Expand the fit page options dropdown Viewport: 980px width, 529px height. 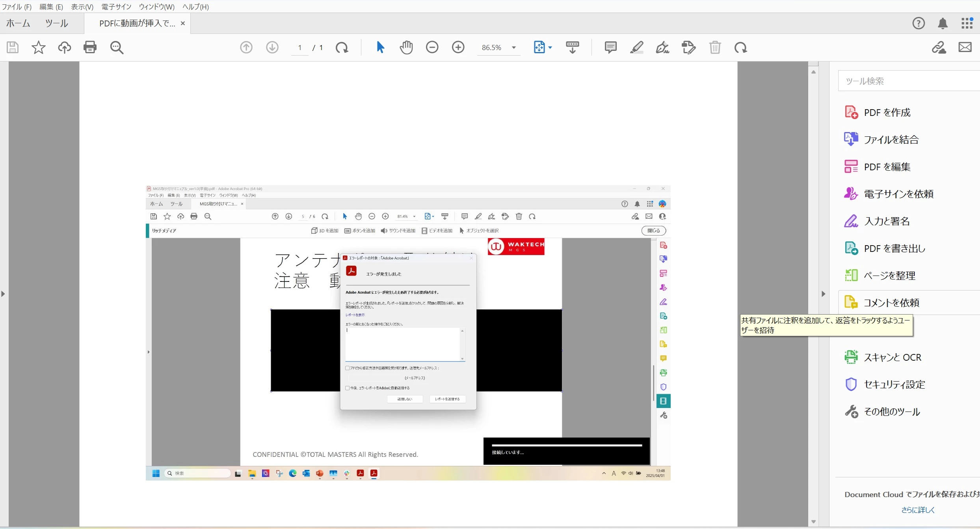[x=550, y=48]
